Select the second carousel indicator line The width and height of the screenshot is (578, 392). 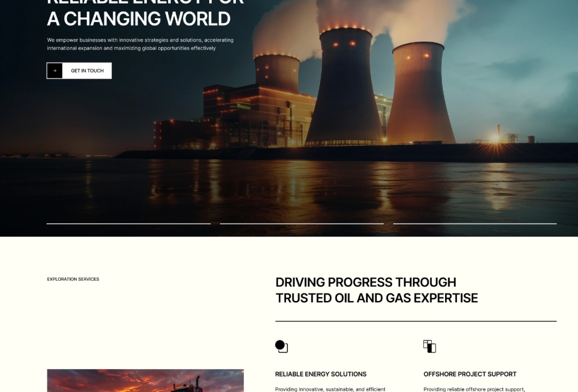click(x=302, y=223)
